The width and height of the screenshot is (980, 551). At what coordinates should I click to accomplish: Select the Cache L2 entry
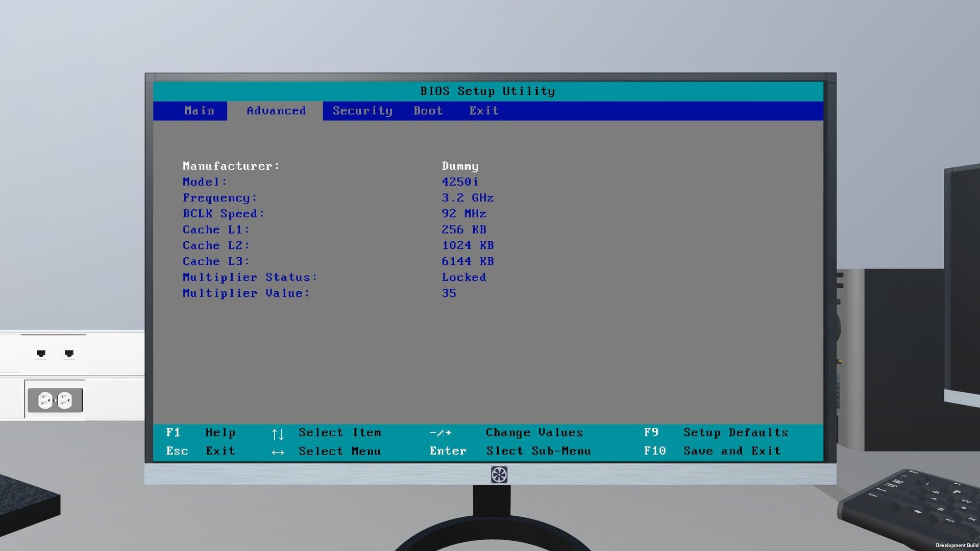coord(215,245)
